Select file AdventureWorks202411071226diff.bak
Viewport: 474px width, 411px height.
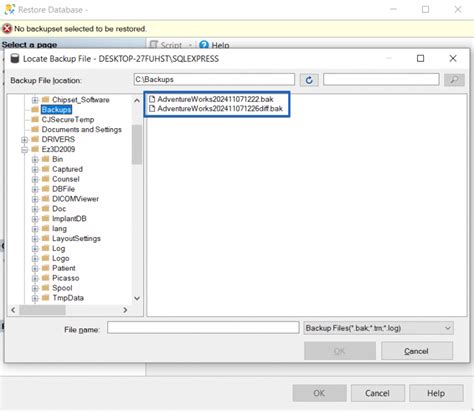pos(220,109)
